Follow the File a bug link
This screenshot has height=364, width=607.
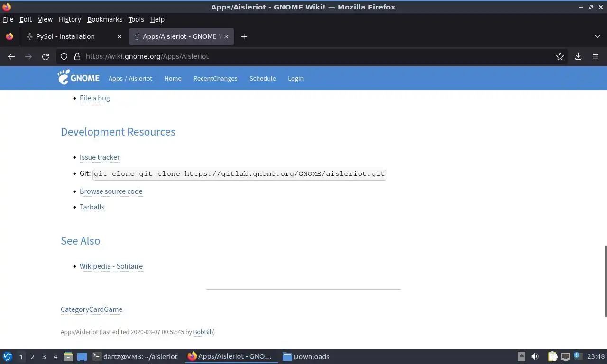(x=95, y=98)
